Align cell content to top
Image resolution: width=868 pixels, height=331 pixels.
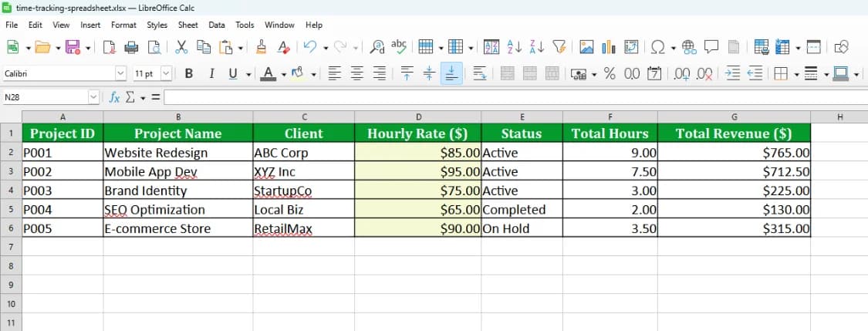tap(407, 73)
